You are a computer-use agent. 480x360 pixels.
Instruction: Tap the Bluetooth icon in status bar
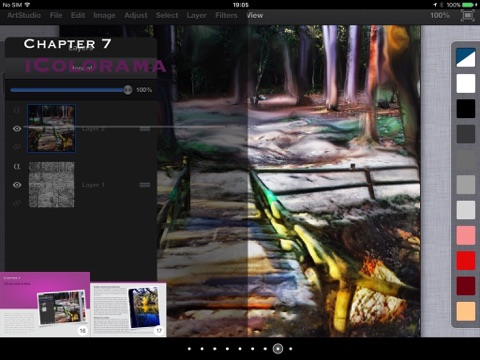coord(441,5)
